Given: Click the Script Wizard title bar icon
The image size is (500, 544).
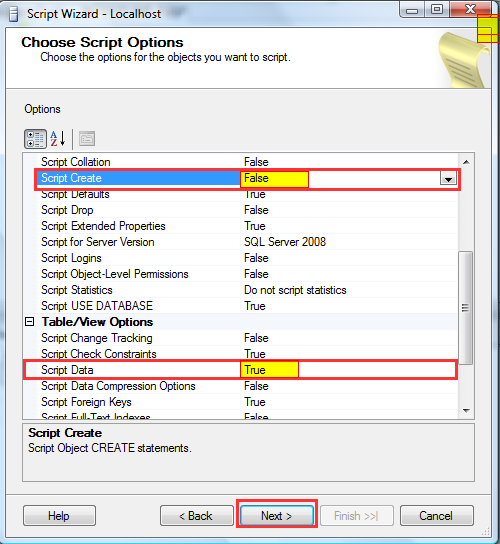Looking at the screenshot, I should point(14,14).
